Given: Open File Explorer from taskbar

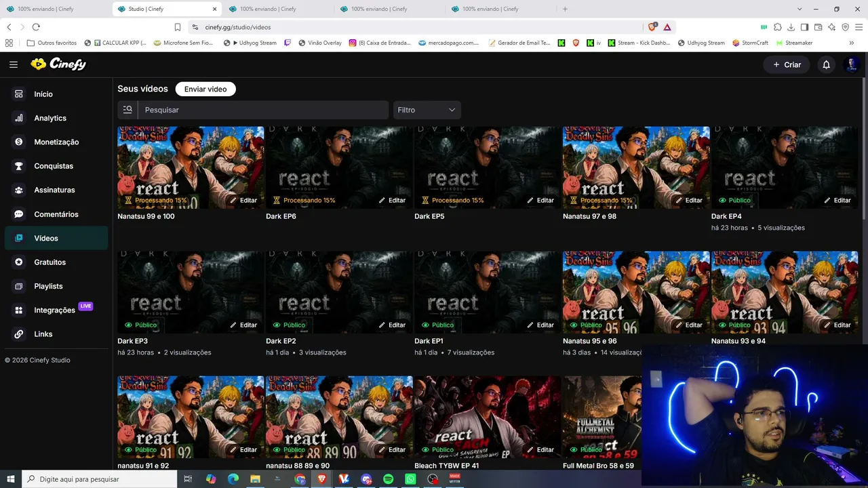Looking at the screenshot, I should tap(255, 479).
